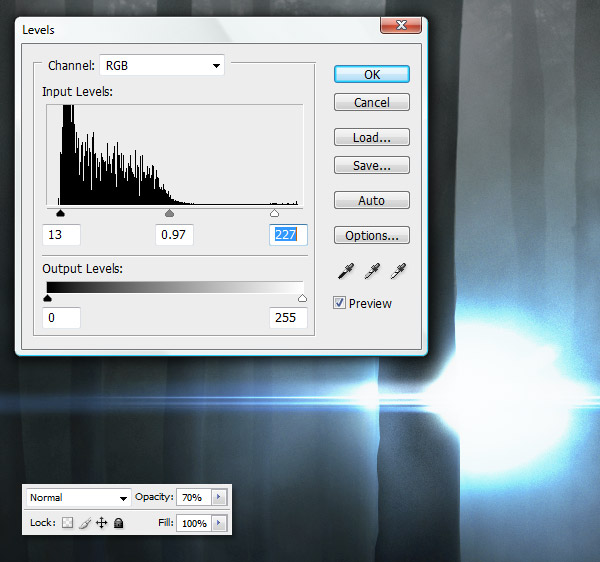Uncheck the Preview checkbox
Screen dimensions: 600x562
[340, 303]
